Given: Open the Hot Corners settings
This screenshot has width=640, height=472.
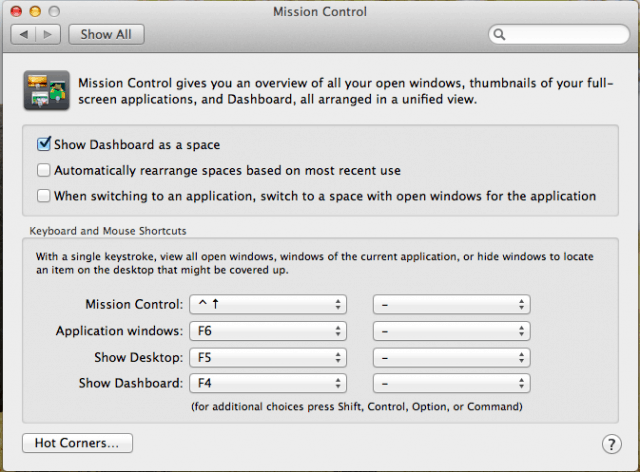Looking at the screenshot, I should tap(77, 442).
